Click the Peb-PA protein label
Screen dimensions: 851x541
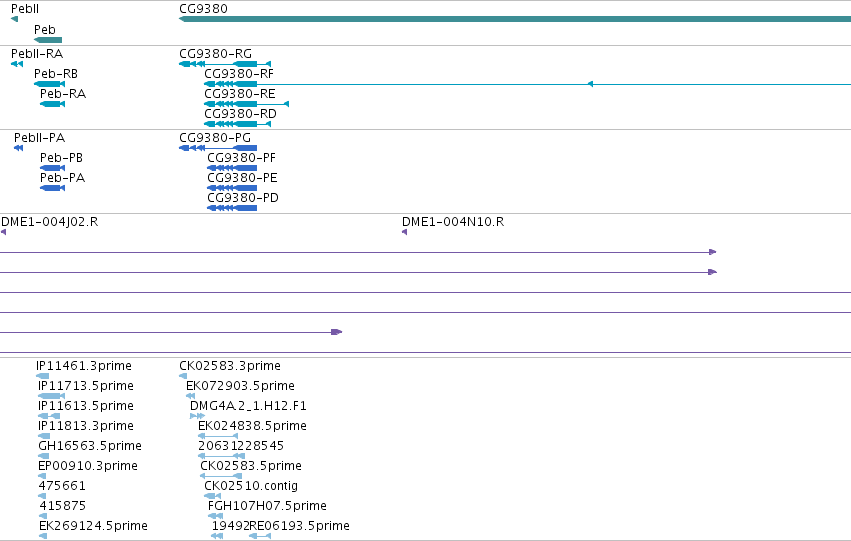[x=62, y=178]
